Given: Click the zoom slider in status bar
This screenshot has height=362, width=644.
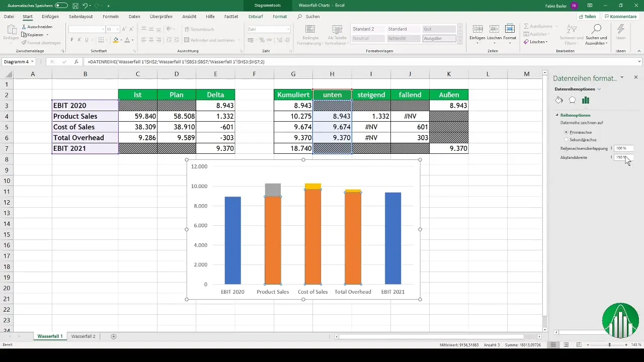Looking at the screenshot, I should (x=609, y=345).
